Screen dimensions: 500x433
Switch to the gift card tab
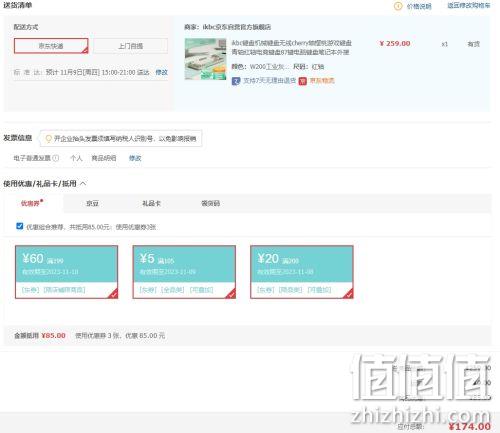pos(151,203)
